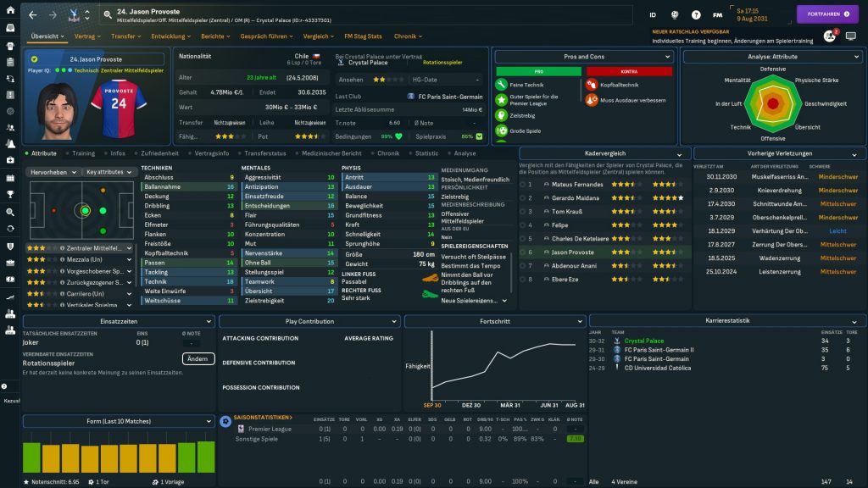Open the Hervorheben dropdown
The image size is (868, 488).
(x=53, y=171)
